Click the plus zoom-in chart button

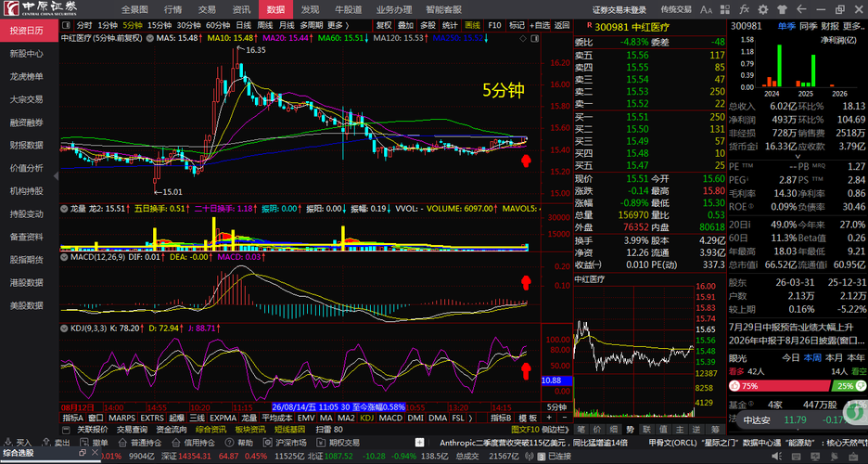(549, 418)
